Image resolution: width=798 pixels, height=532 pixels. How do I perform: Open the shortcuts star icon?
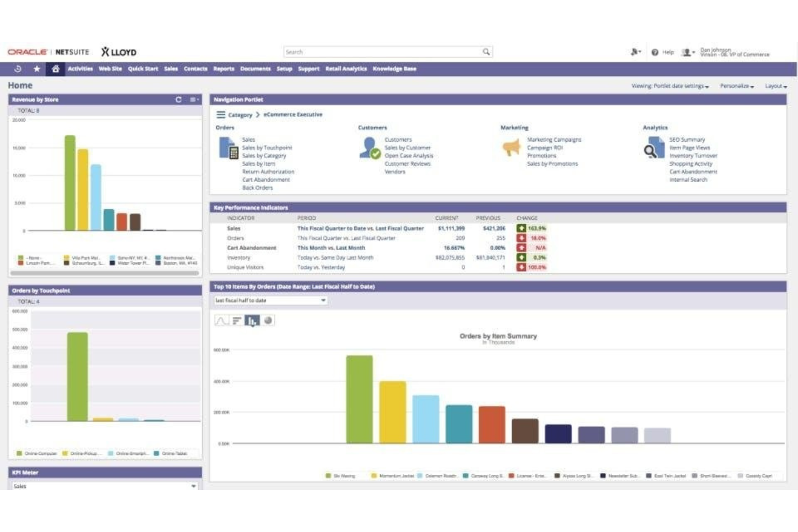(x=36, y=69)
